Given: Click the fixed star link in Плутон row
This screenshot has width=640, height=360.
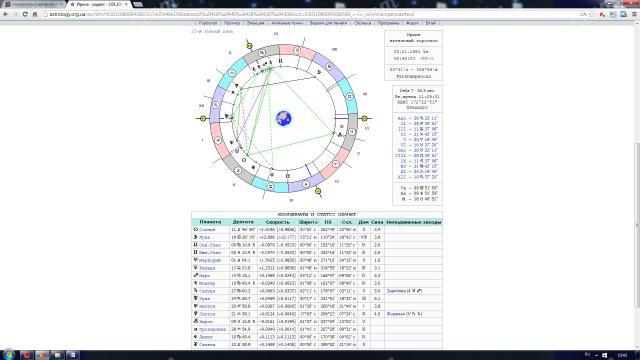Looking at the screenshot, I should (x=404, y=314).
